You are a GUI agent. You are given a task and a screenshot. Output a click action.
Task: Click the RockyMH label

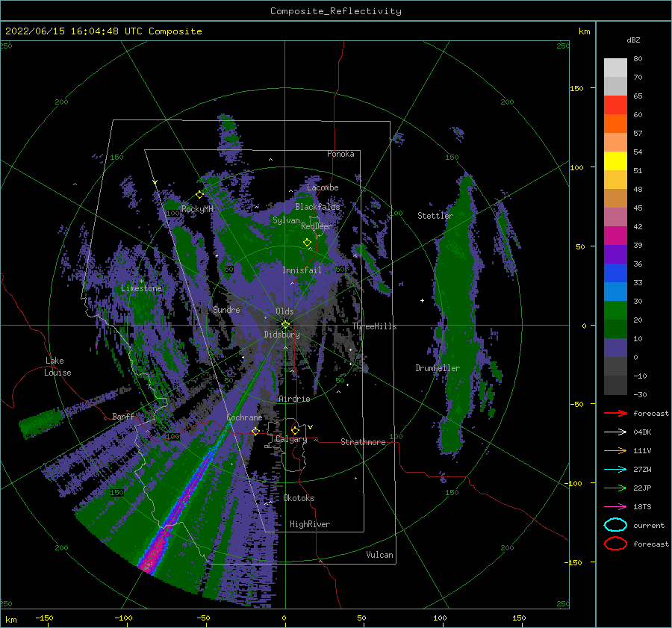[x=197, y=209]
